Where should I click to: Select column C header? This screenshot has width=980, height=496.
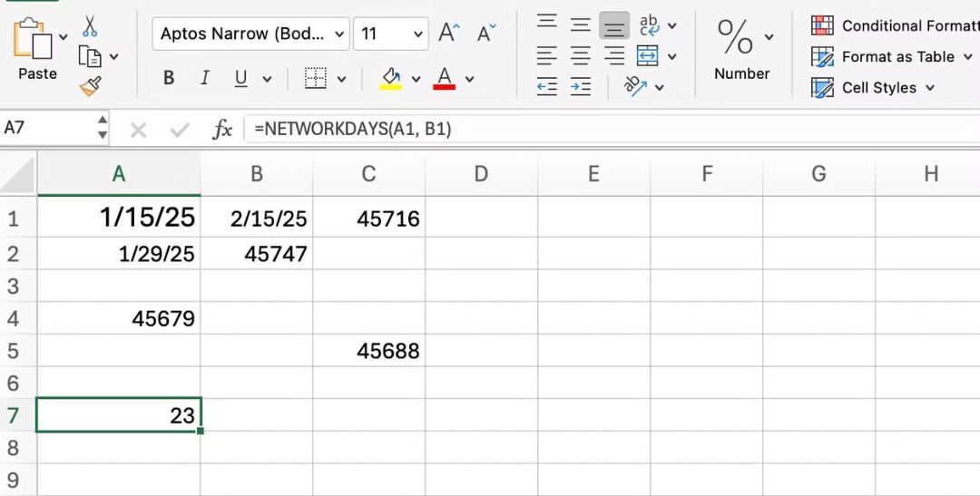point(368,174)
